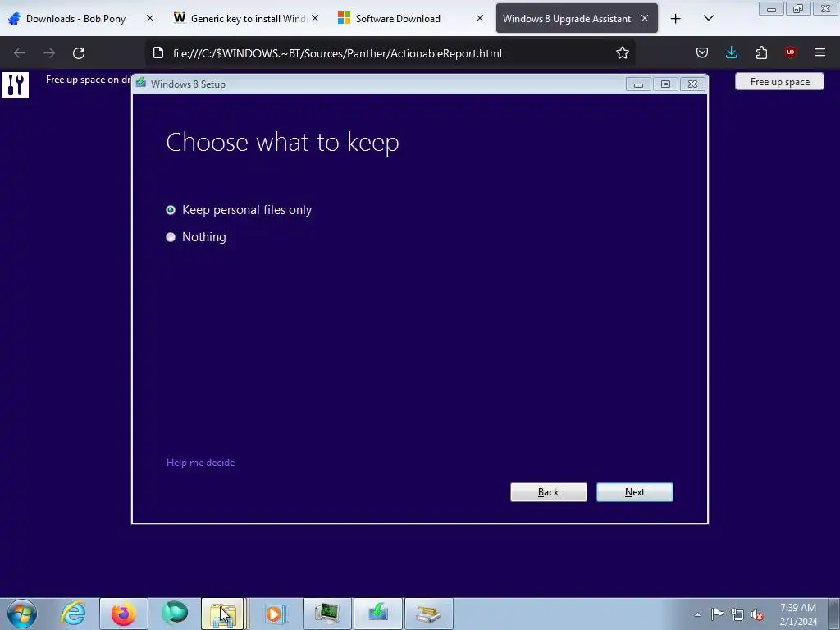
Task: Click the Windows 8 Setup title icon
Action: pos(141,83)
